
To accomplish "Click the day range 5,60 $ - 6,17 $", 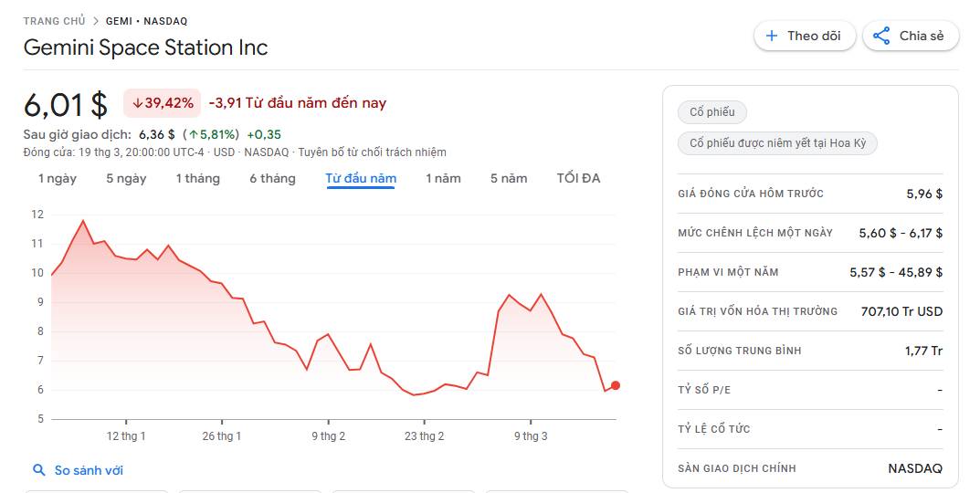I will click(901, 233).
